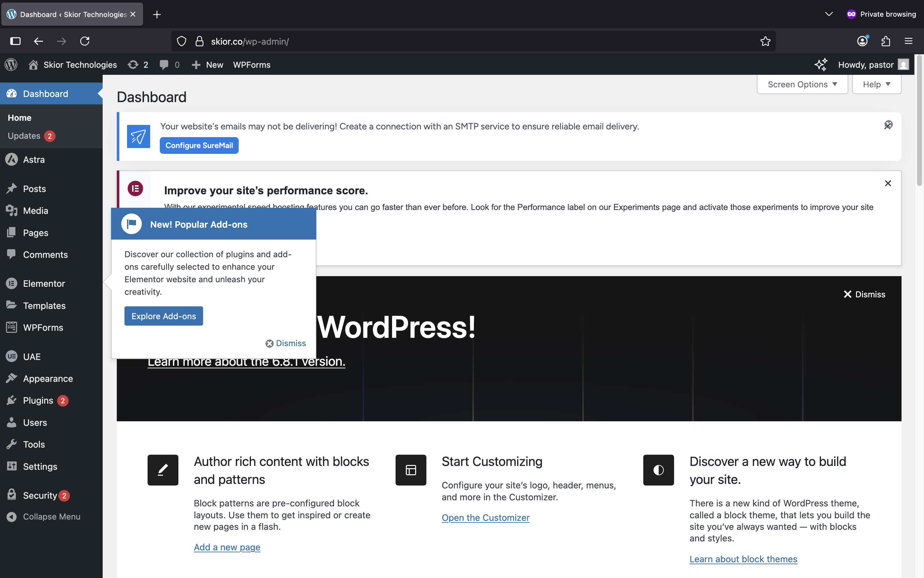
Task: Click Learn about block themes link
Action: pos(743,559)
